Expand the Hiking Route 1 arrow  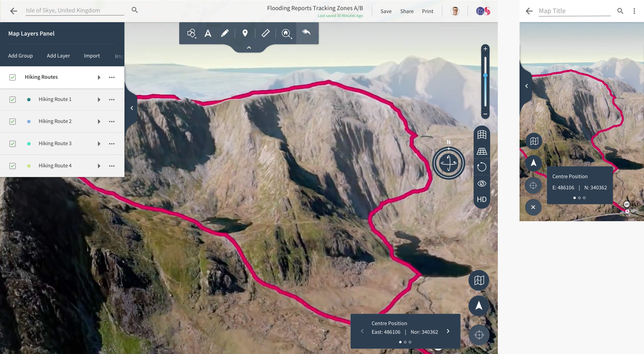pos(99,99)
